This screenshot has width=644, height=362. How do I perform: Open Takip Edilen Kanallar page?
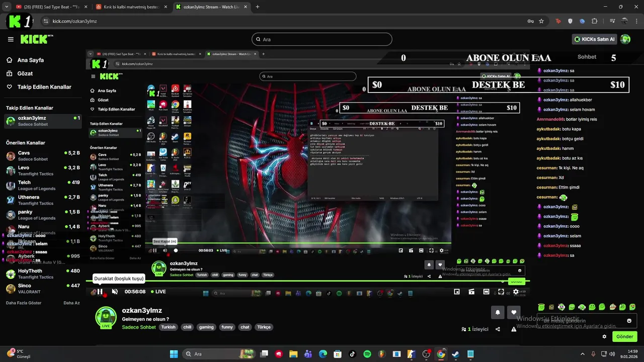[39, 87]
